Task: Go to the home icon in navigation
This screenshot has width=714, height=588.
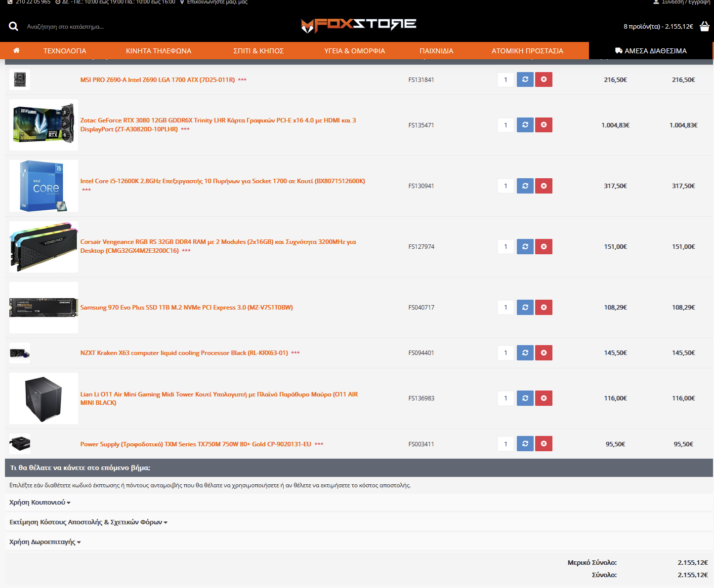Action: pos(16,50)
